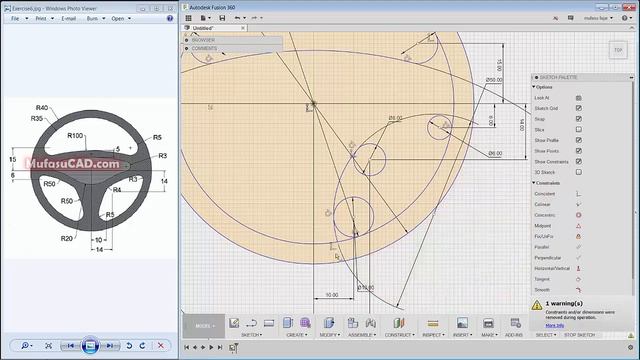
Task: Click the Joint assemble icon
Action: (x=371, y=323)
